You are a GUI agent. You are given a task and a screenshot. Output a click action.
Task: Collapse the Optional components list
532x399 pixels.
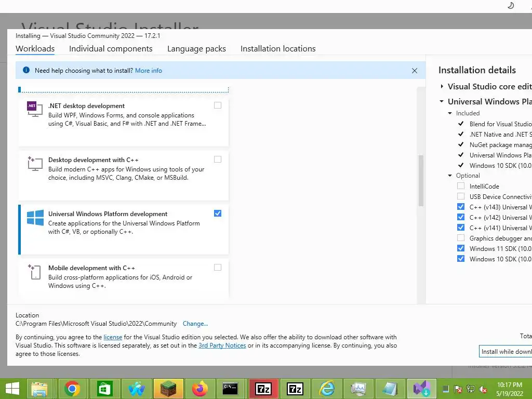[450, 176]
